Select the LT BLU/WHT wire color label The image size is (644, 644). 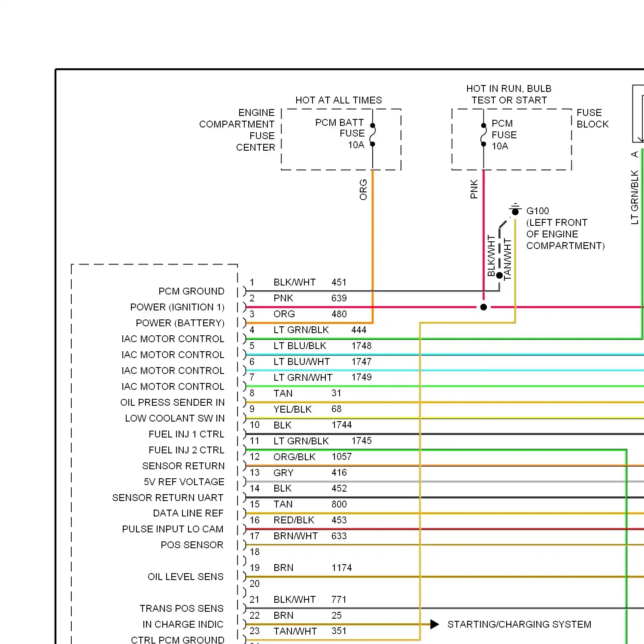coord(302,361)
